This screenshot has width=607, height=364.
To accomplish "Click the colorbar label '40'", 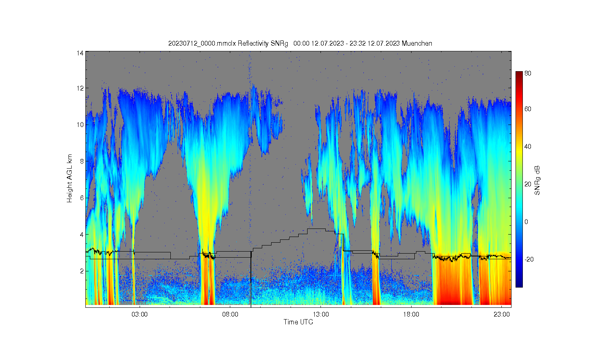I will click(528, 146).
